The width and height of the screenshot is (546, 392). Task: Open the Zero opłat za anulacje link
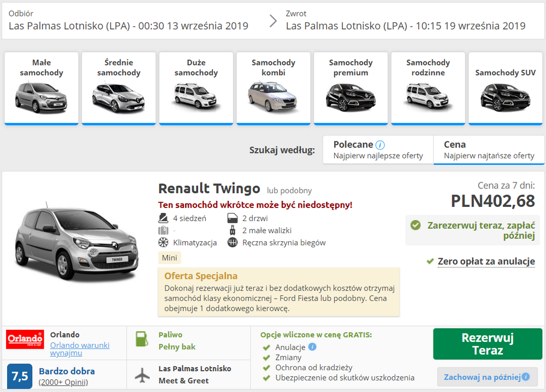(x=486, y=262)
